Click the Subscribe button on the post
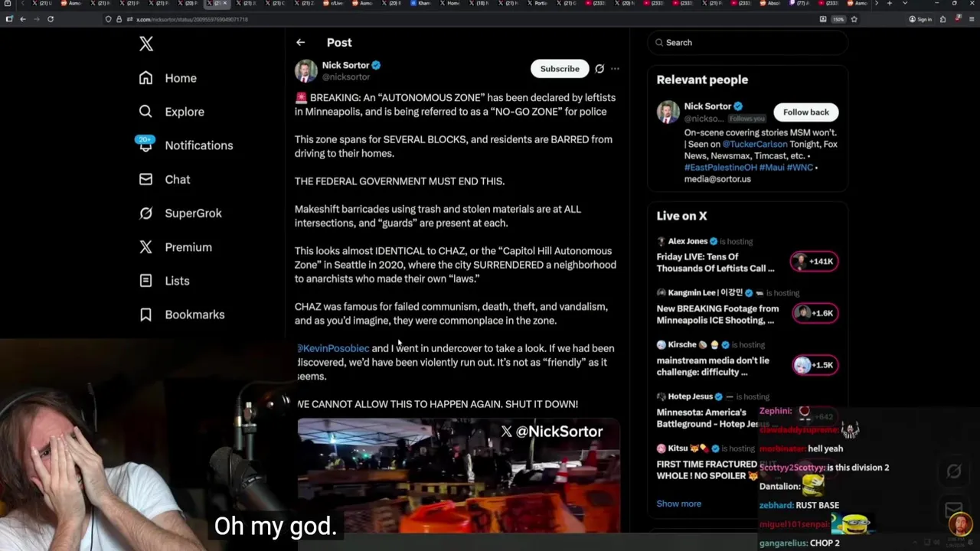 pyautogui.click(x=560, y=69)
